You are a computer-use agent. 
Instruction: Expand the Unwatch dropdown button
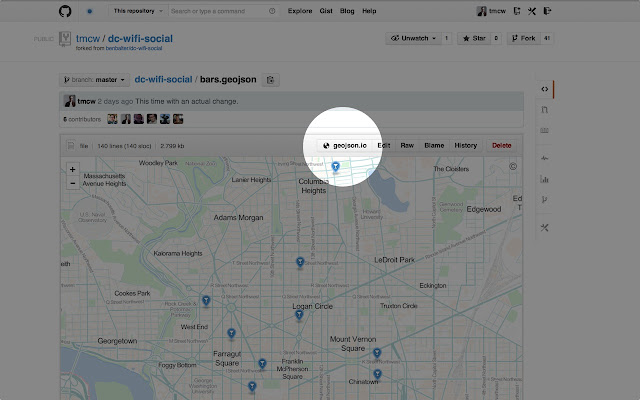click(413, 38)
